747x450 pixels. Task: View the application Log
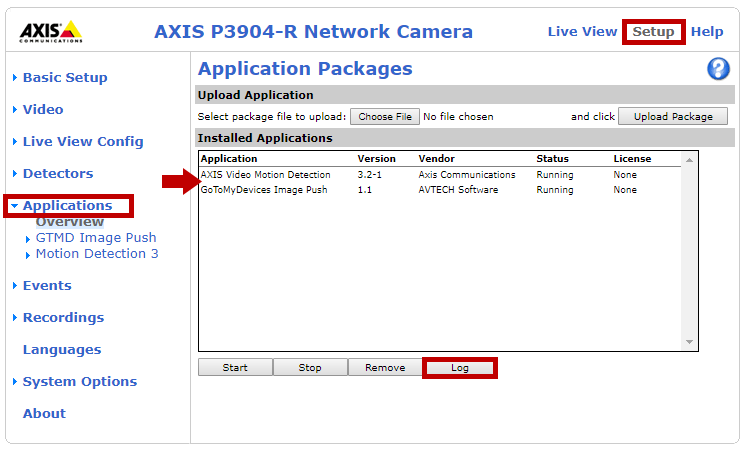(460, 368)
